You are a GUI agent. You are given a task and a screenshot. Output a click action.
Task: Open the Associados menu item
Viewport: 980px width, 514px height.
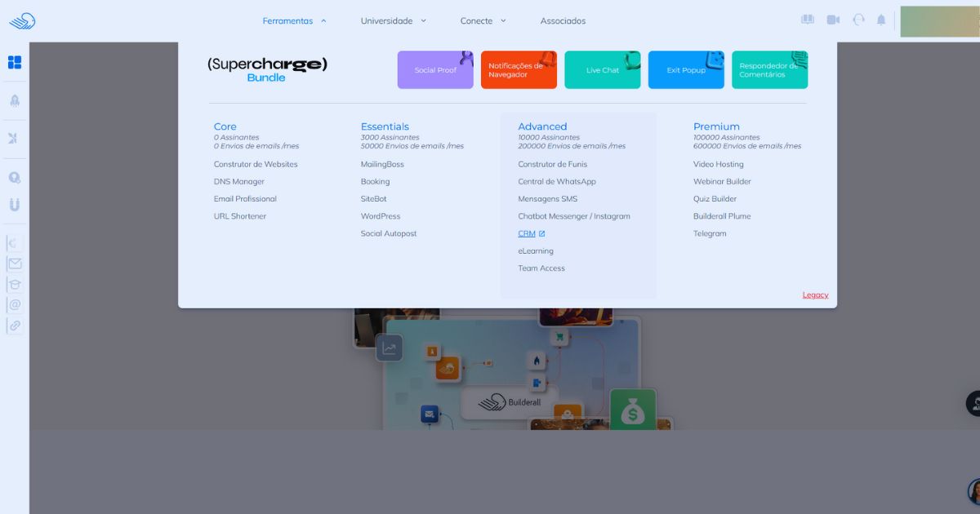563,21
